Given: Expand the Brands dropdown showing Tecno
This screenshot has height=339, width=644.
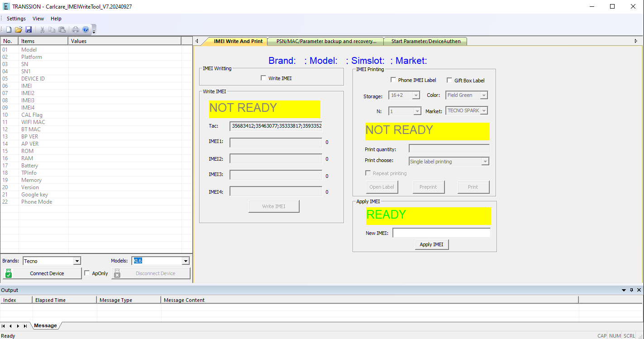Looking at the screenshot, I should click(77, 261).
